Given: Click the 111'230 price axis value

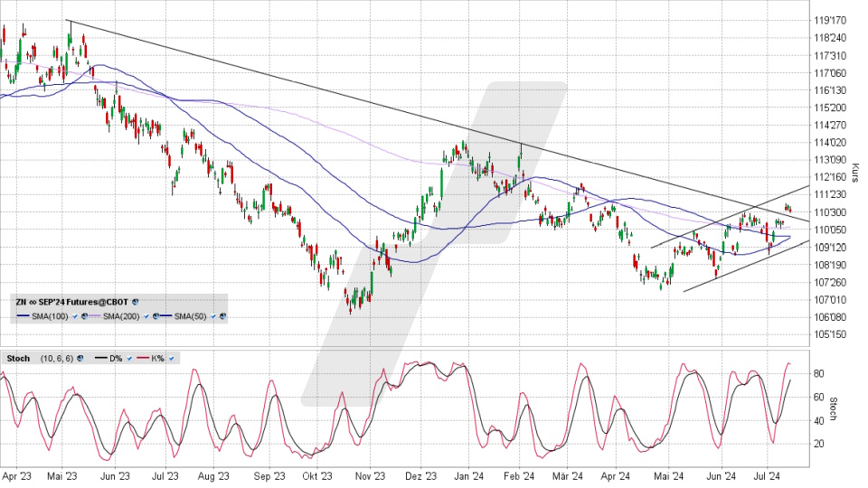Looking at the screenshot, I should (x=830, y=195).
